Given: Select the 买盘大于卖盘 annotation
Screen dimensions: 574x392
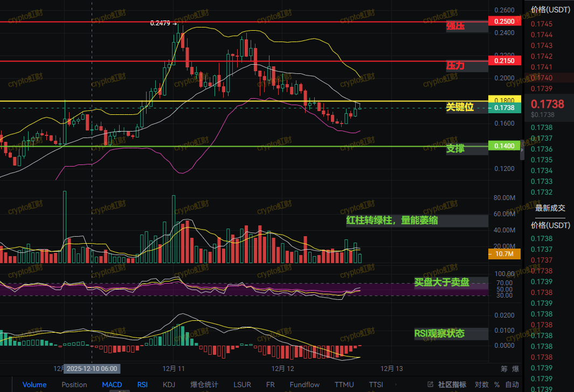Looking at the screenshot, I should (442, 282).
